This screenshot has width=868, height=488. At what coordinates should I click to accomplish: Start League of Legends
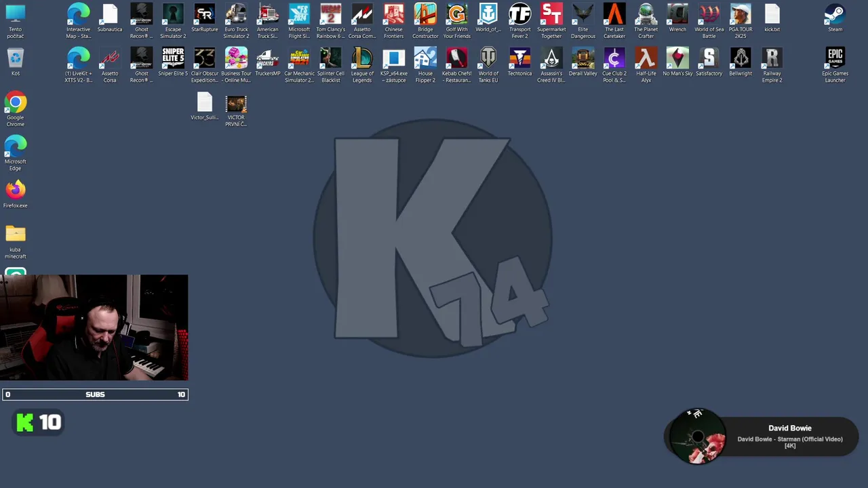coord(362,65)
